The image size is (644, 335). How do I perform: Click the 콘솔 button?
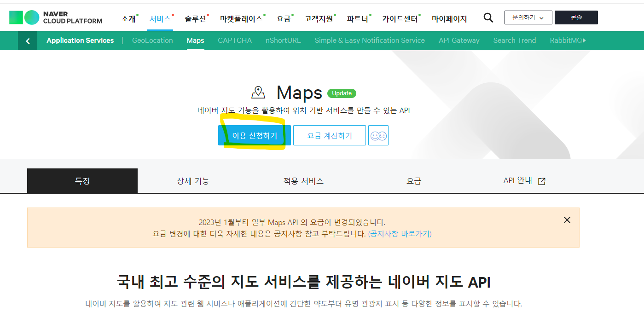click(x=576, y=18)
